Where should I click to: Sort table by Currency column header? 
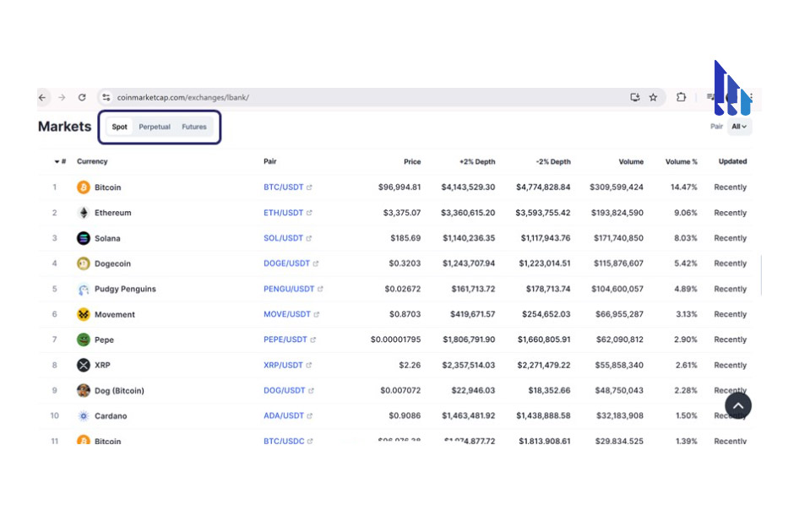click(x=92, y=161)
